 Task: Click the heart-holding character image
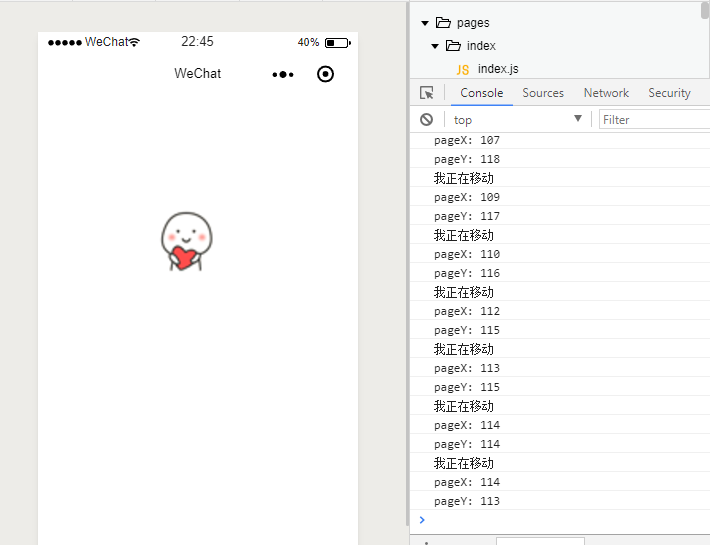pyautogui.click(x=187, y=241)
